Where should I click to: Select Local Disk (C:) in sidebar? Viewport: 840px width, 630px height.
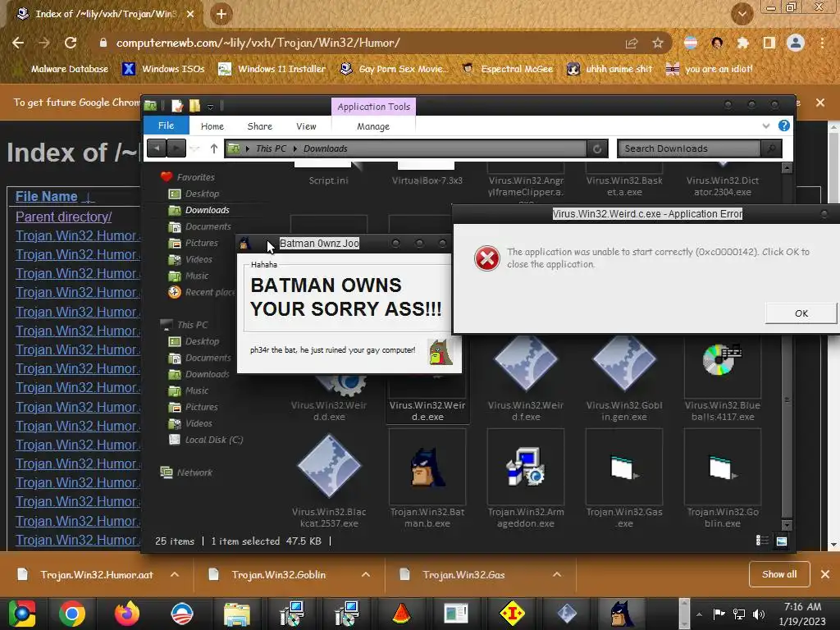pyautogui.click(x=214, y=440)
